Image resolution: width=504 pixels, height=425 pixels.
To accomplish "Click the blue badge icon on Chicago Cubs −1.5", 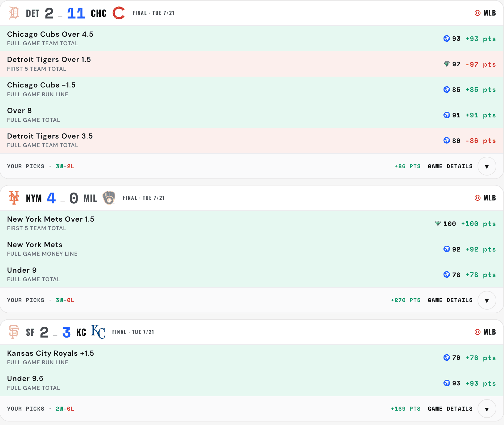I will (447, 90).
